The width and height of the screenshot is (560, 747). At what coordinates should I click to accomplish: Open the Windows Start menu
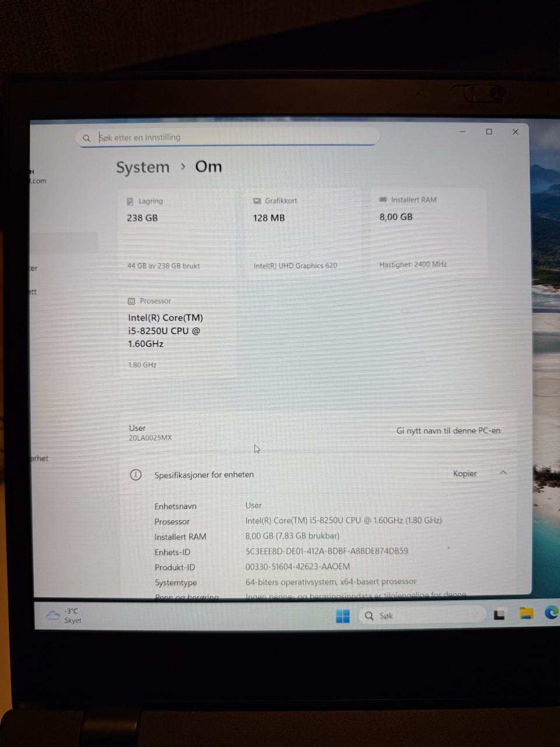342,616
